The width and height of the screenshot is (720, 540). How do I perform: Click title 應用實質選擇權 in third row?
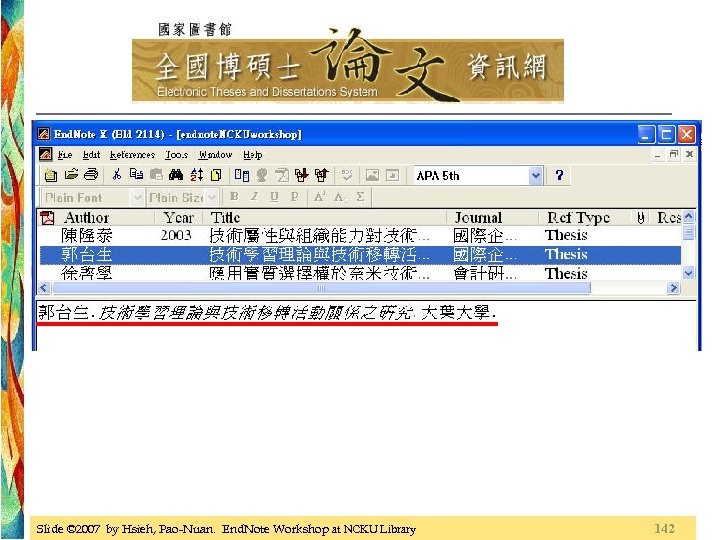pos(319,274)
